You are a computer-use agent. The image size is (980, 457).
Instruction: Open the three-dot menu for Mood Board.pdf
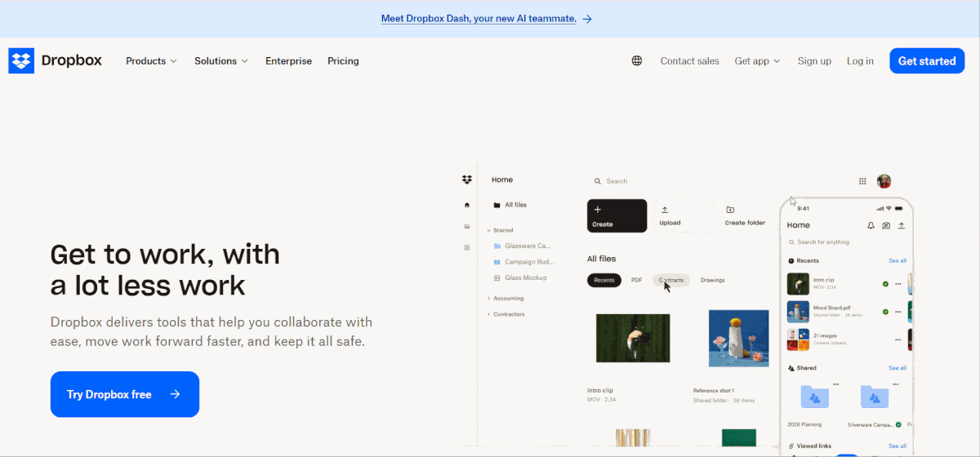click(898, 312)
